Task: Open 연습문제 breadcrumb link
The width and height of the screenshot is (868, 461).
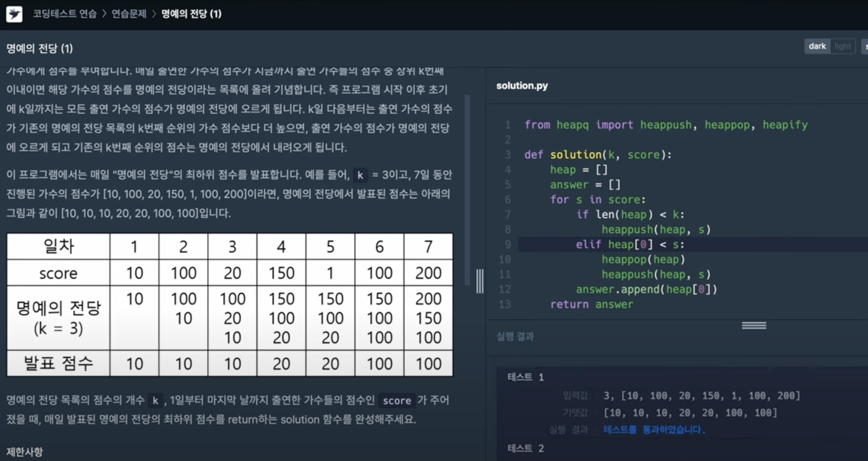Action: coord(129,14)
